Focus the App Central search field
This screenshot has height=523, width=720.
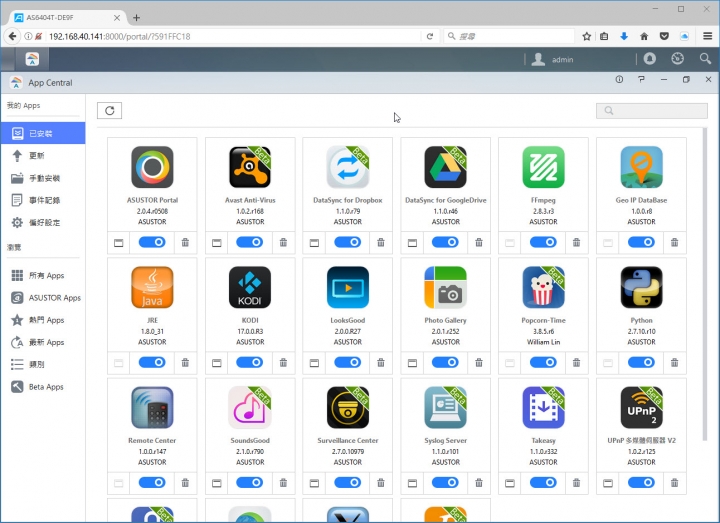coord(652,111)
